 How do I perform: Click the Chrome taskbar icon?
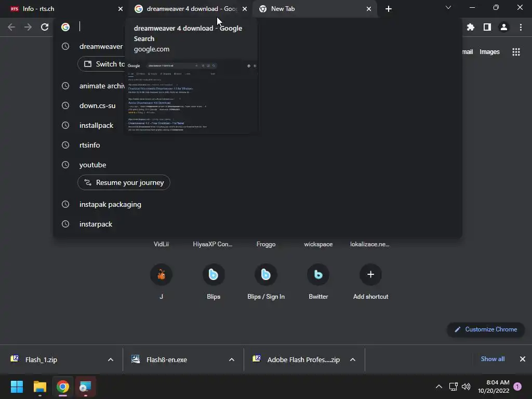pyautogui.click(x=63, y=387)
